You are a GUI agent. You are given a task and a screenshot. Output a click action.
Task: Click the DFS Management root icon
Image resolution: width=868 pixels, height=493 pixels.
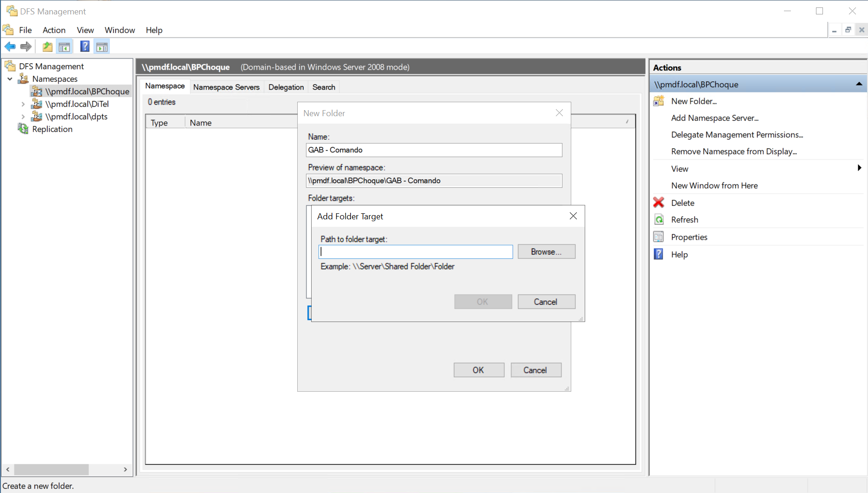coord(10,66)
